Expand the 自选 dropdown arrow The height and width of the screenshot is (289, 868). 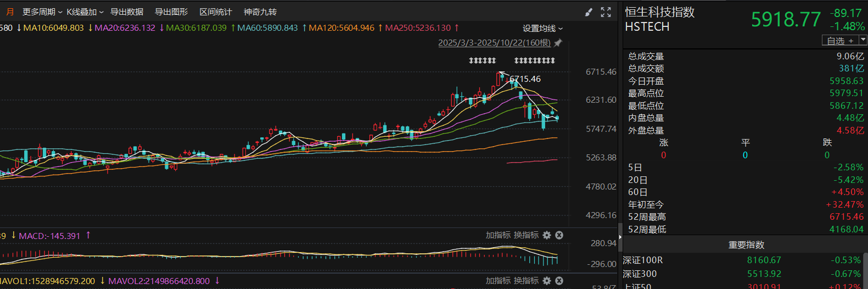click(863, 40)
